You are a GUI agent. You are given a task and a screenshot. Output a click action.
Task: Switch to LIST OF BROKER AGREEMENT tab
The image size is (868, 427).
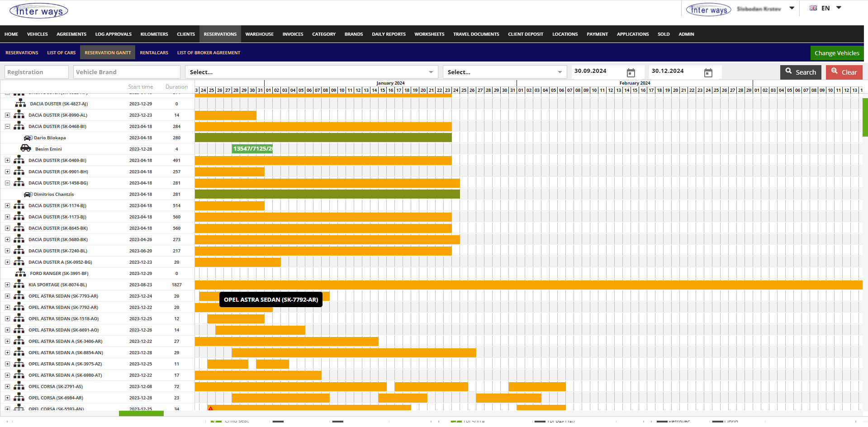coord(209,52)
